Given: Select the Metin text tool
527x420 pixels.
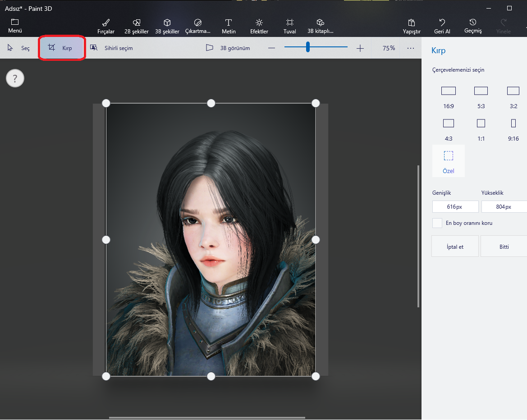Looking at the screenshot, I should point(229,26).
